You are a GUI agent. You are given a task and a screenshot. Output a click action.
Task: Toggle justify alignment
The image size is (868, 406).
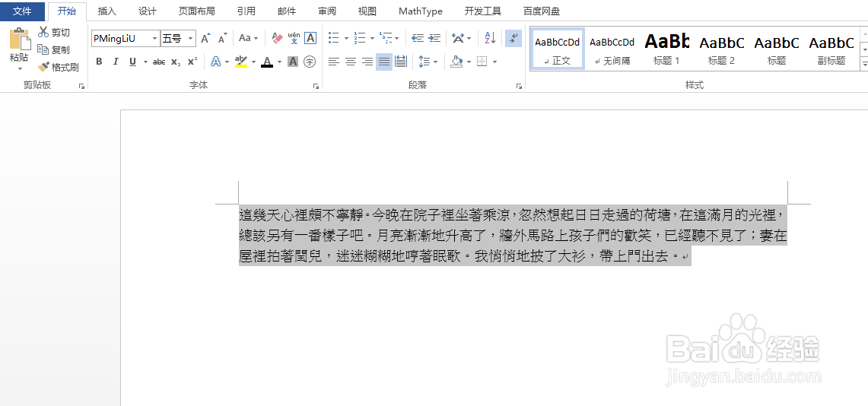[384, 62]
